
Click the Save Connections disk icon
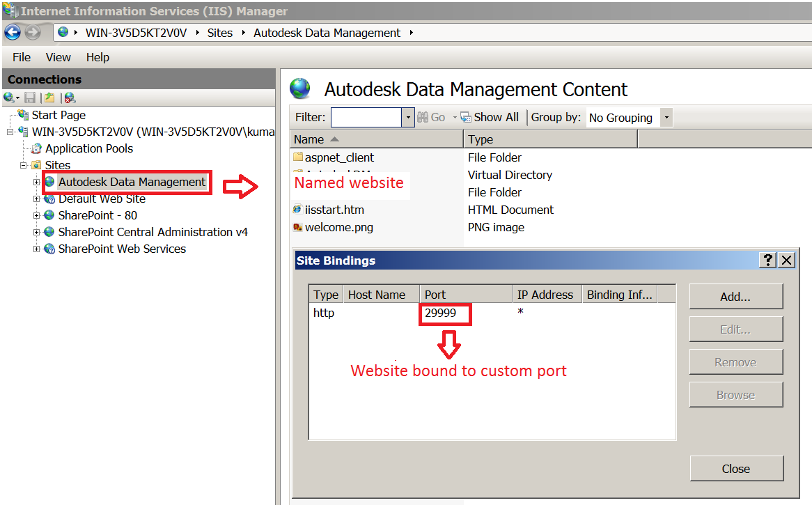tap(30, 98)
